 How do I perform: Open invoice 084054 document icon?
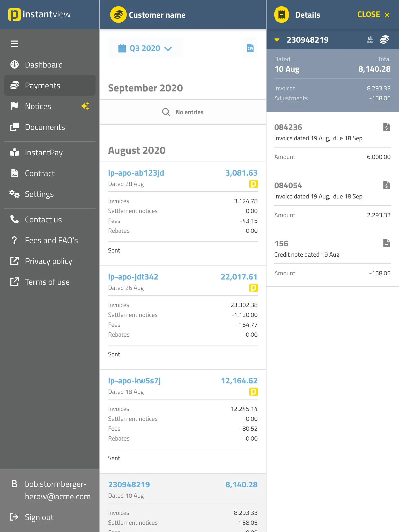[x=386, y=185]
